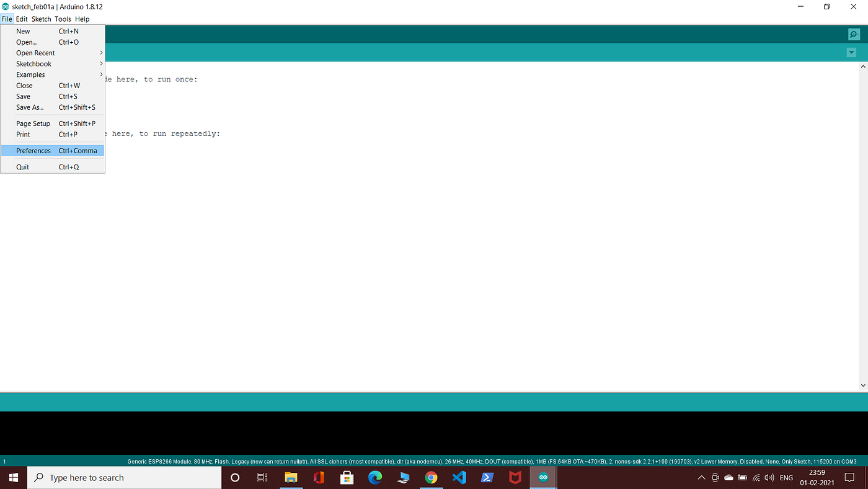
Task: Open the Edit menu
Action: 22,19
